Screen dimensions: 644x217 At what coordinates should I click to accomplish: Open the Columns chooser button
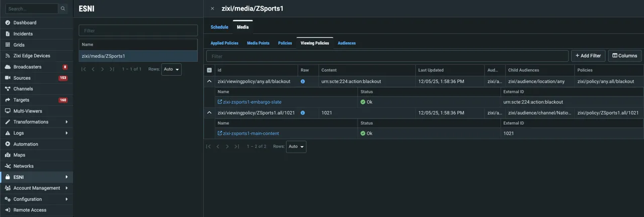coord(625,56)
